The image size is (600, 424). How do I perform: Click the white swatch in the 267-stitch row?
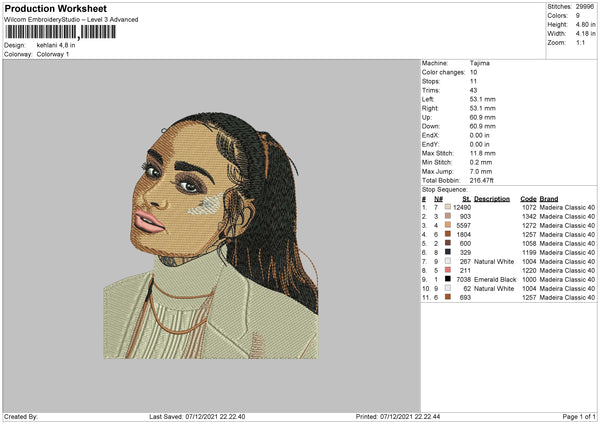(447, 261)
